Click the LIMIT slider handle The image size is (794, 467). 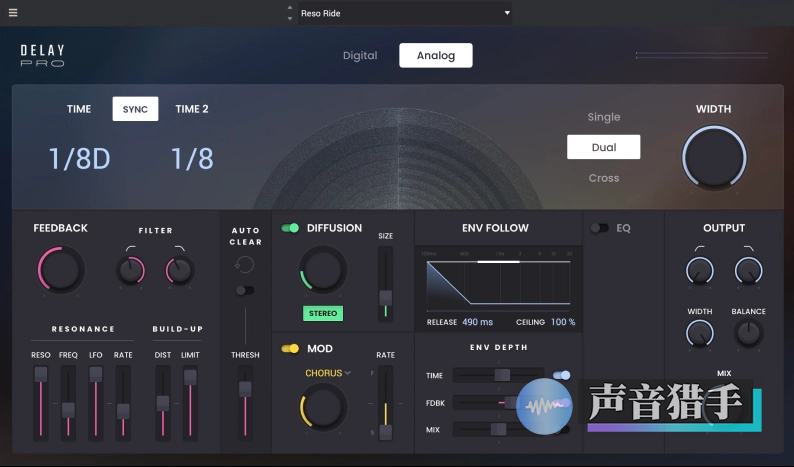coord(190,377)
